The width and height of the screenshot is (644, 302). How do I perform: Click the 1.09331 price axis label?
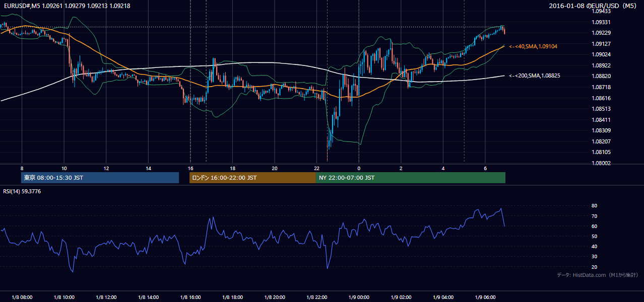point(601,22)
